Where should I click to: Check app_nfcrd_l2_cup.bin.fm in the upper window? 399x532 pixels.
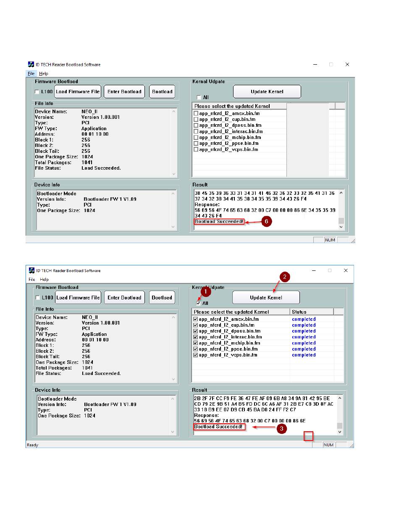click(x=196, y=119)
